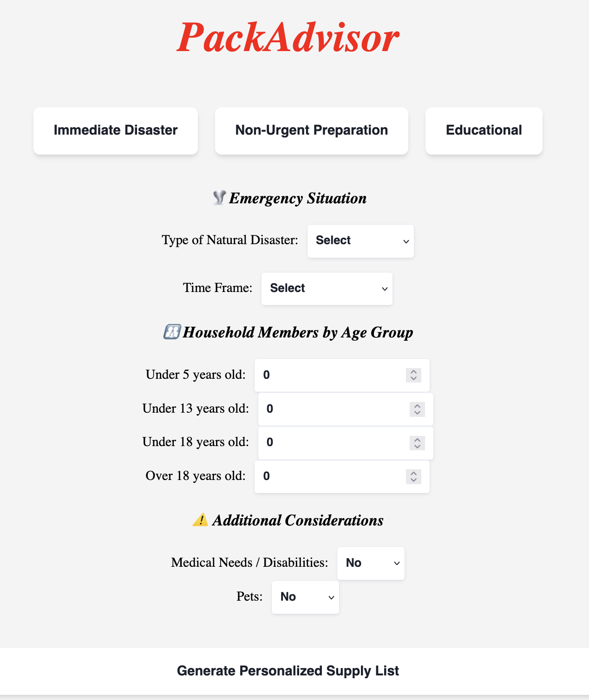
Task: Click into the Under 18 years old field
Action: tap(334, 443)
